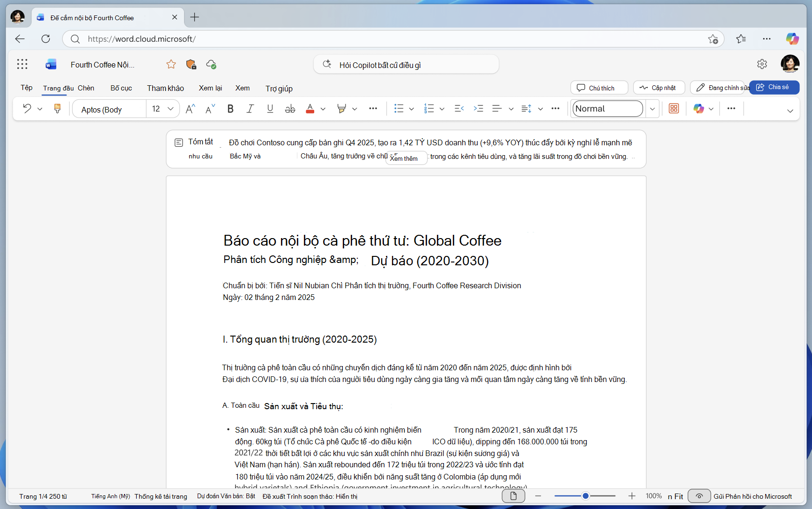This screenshot has height=509, width=812.
Task: Click the Chia sẻ share button
Action: point(774,87)
